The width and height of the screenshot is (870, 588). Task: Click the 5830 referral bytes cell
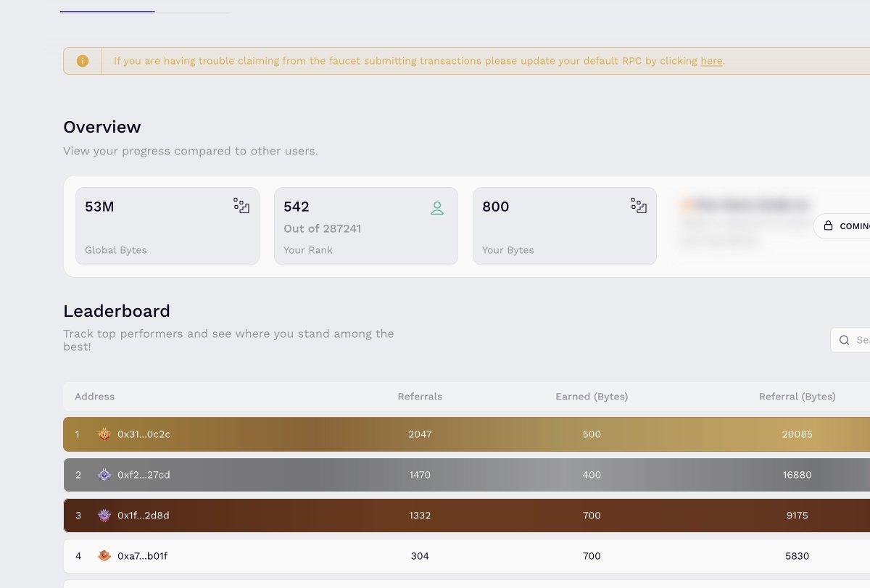(x=797, y=556)
